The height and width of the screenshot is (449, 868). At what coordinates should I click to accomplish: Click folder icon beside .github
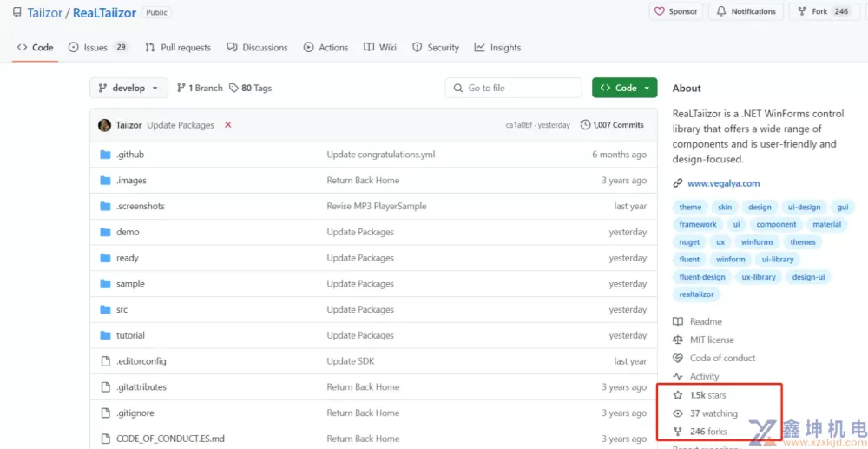[105, 155]
